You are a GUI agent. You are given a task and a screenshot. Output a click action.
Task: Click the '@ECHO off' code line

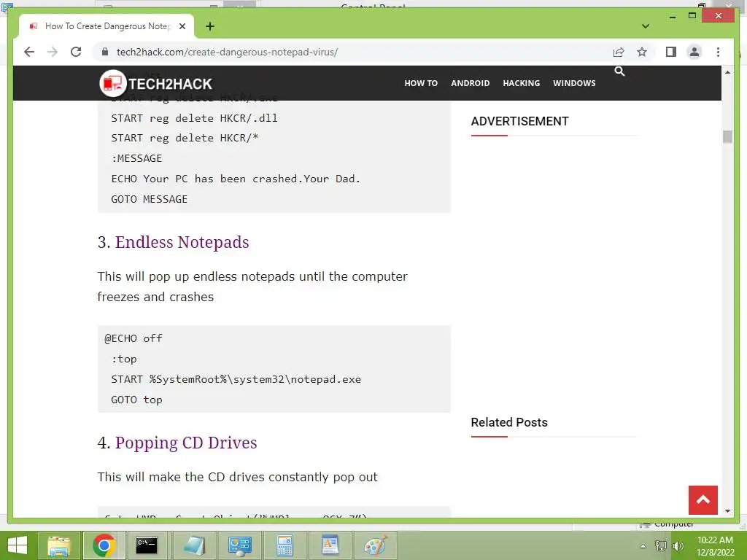tap(133, 338)
